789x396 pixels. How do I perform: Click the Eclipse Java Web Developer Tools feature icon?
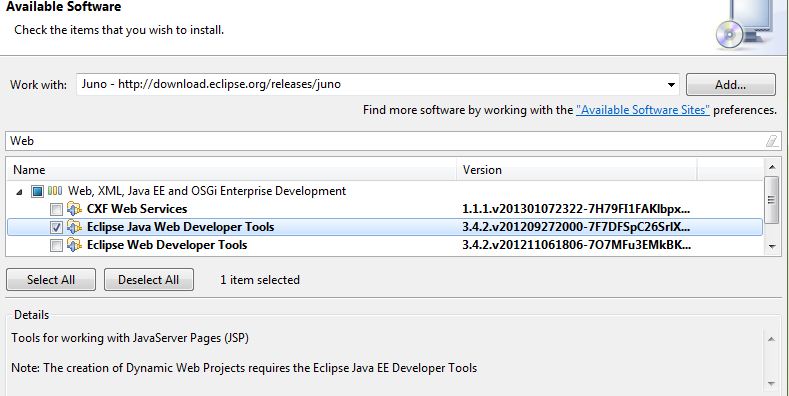74,227
